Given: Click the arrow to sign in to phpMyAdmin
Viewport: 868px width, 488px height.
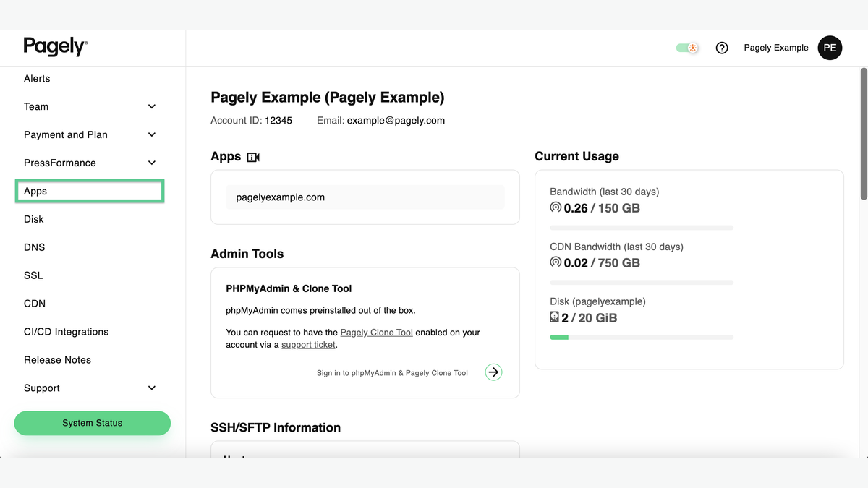Looking at the screenshot, I should [493, 372].
